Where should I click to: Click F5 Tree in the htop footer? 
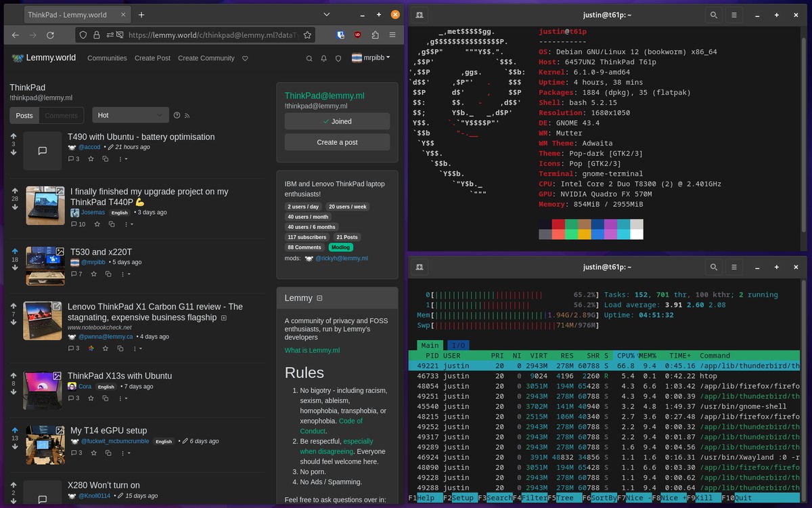tap(564, 498)
